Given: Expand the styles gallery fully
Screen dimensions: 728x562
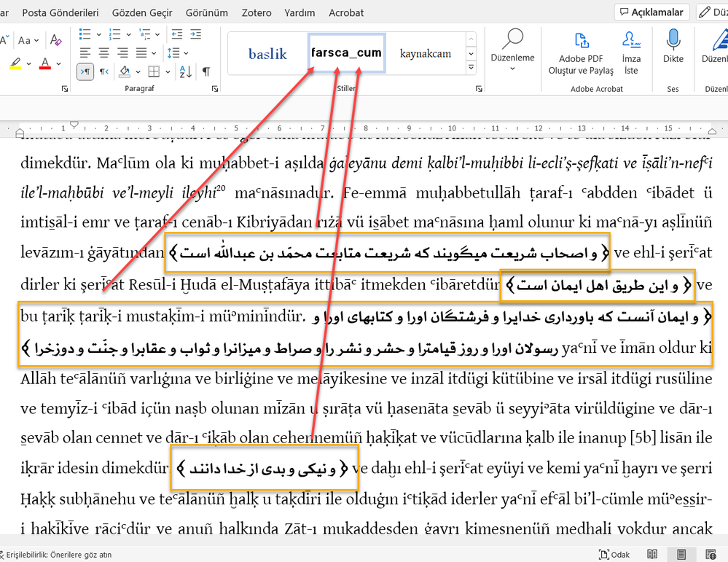Looking at the screenshot, I should click(471, 67).
